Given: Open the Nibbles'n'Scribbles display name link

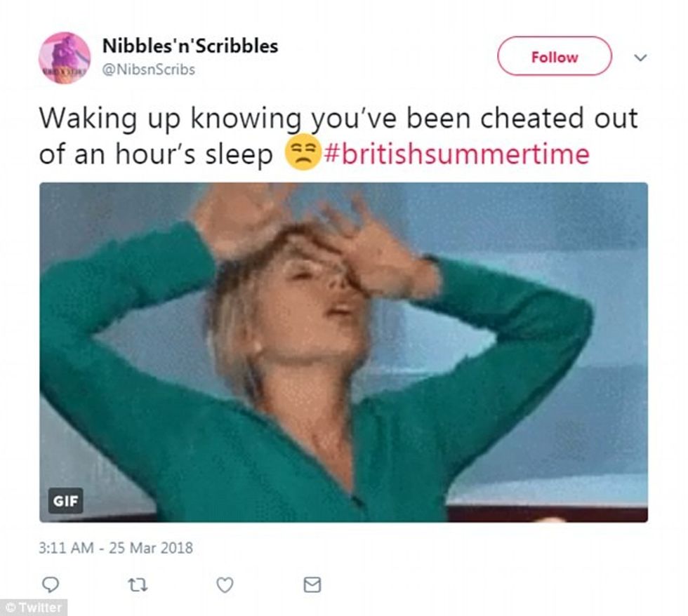Looking at the screenshot, I should (x=190, y=46).
